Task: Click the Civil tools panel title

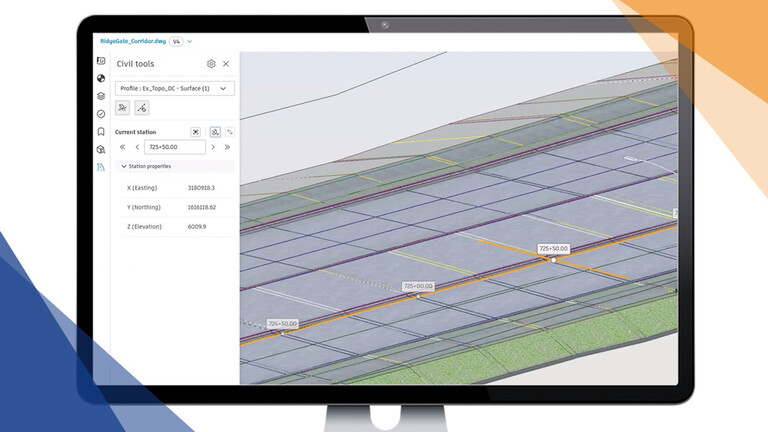Action: click(135, 64)
